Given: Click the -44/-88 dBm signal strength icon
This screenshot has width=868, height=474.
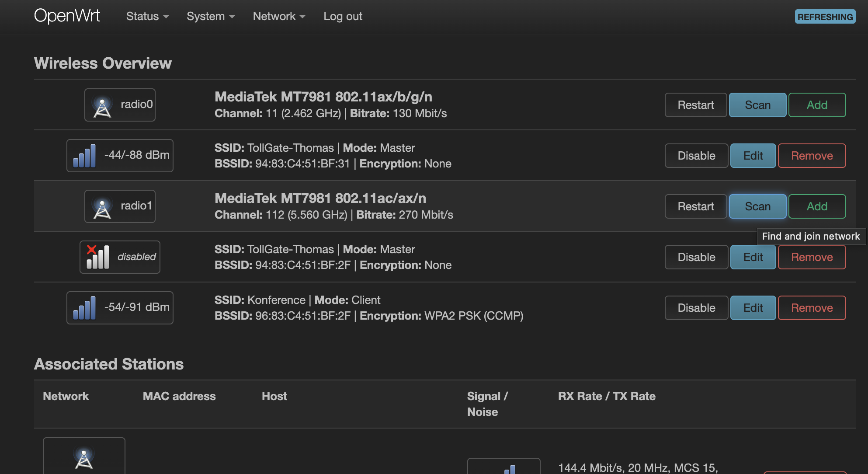Looking at the screenshot, I should coord(85,156).
